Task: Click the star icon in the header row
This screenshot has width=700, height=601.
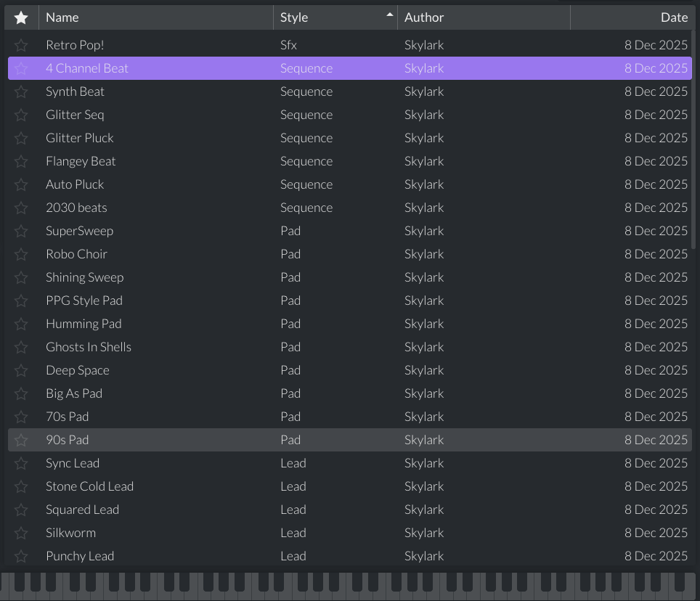Action: (20, 17)
